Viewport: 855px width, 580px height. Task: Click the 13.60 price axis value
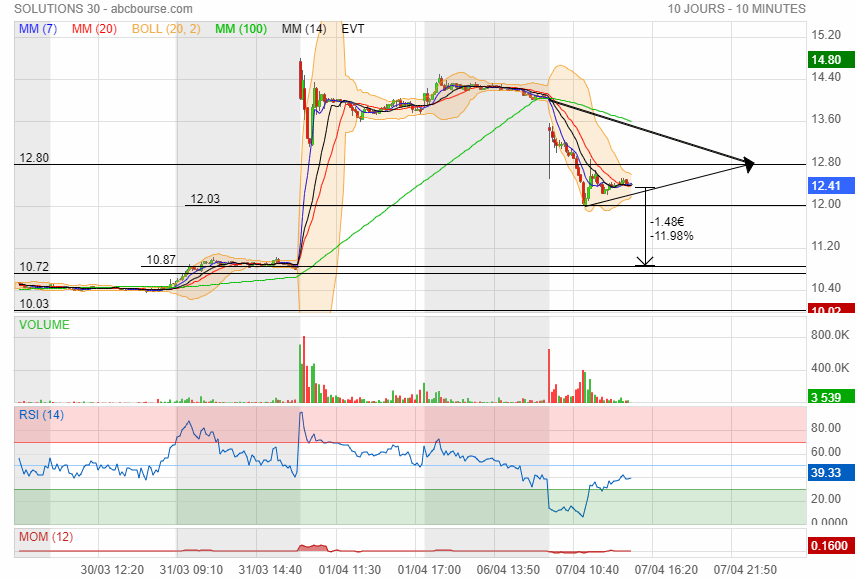click(x=826, y=119)
